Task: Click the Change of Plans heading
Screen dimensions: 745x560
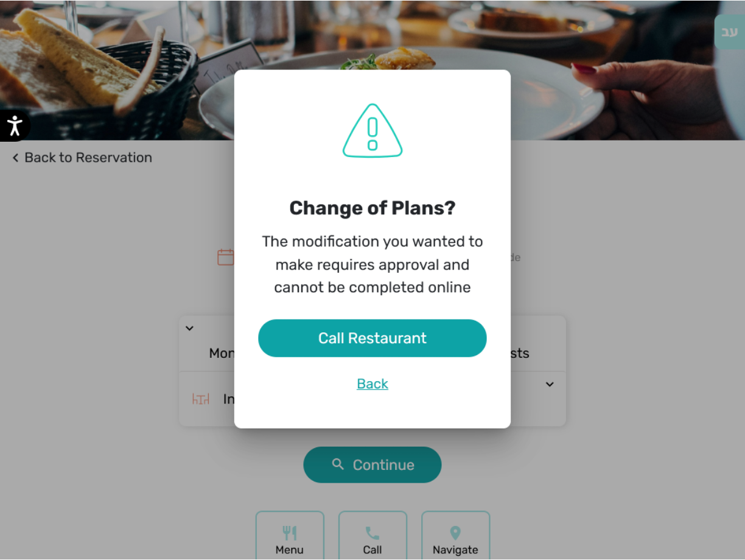Action: [372, 208]
